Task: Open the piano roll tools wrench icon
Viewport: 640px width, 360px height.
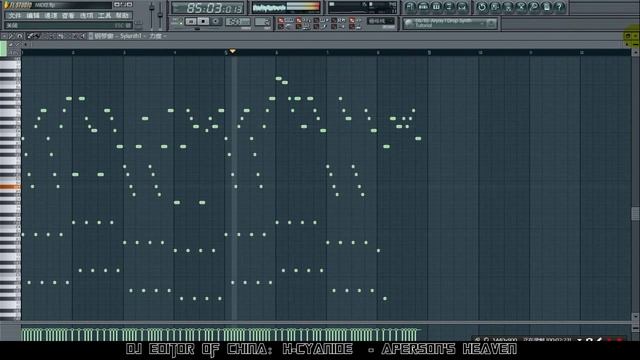Action: pos(11,36)
